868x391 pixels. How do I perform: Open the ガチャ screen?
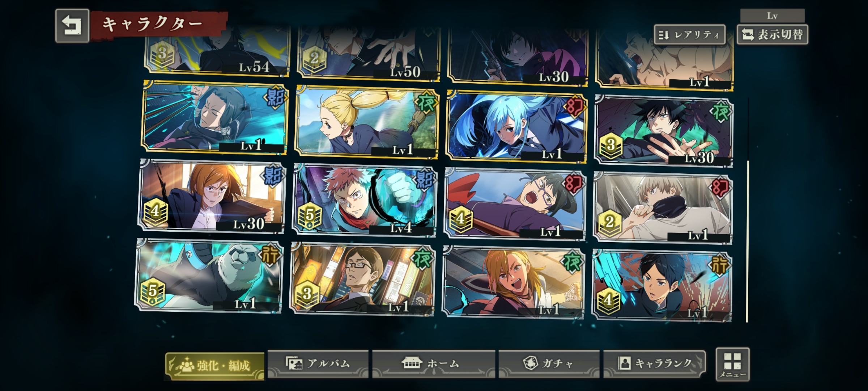point(549,363)
